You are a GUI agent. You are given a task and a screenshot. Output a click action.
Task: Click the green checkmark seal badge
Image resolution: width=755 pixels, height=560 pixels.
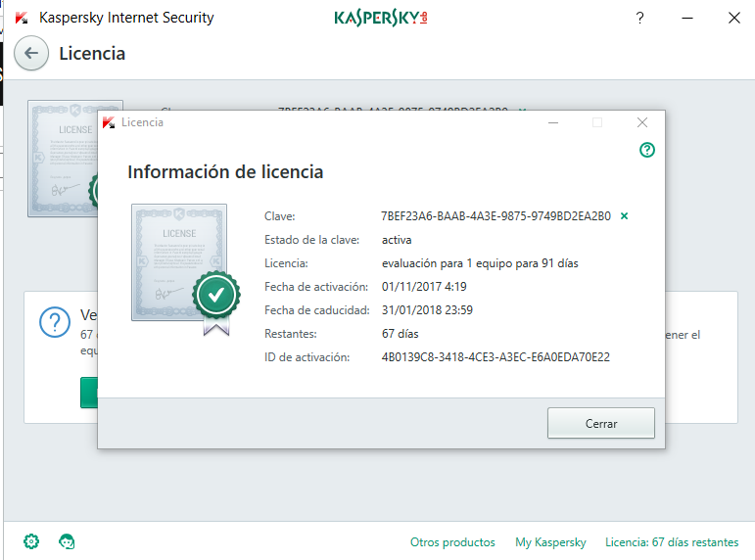[216, 295]
